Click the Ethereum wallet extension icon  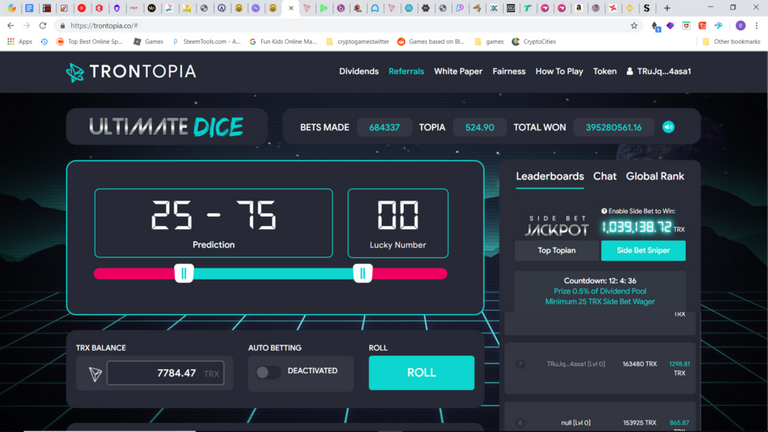coord(656,26)
